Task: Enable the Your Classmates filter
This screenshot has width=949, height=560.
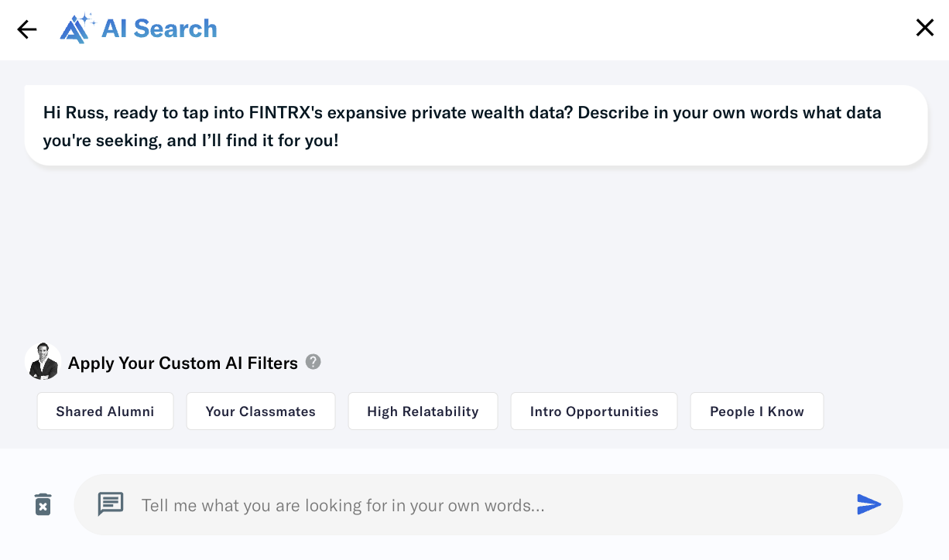Action: click(260, 411)
